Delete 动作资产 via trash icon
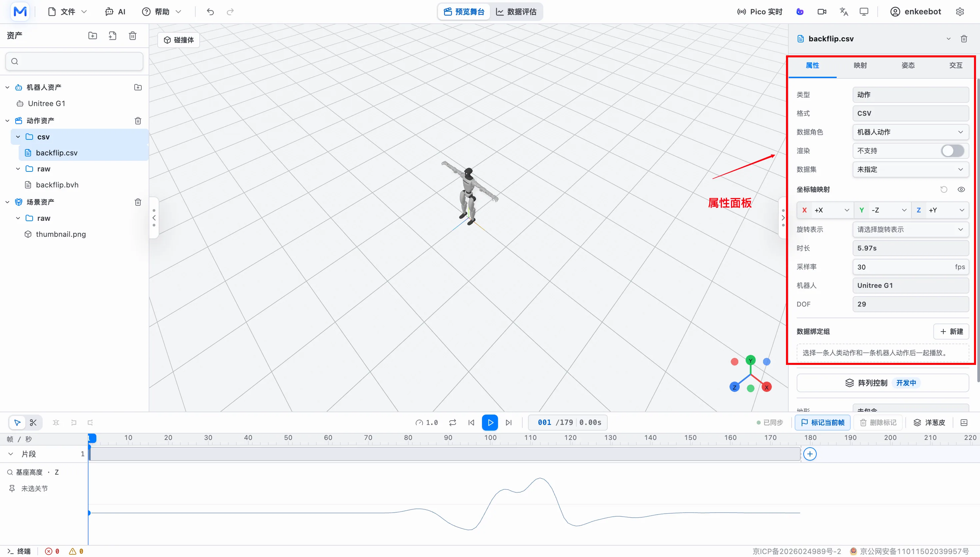The image size is (980, 557). click(x=138, y=120)
